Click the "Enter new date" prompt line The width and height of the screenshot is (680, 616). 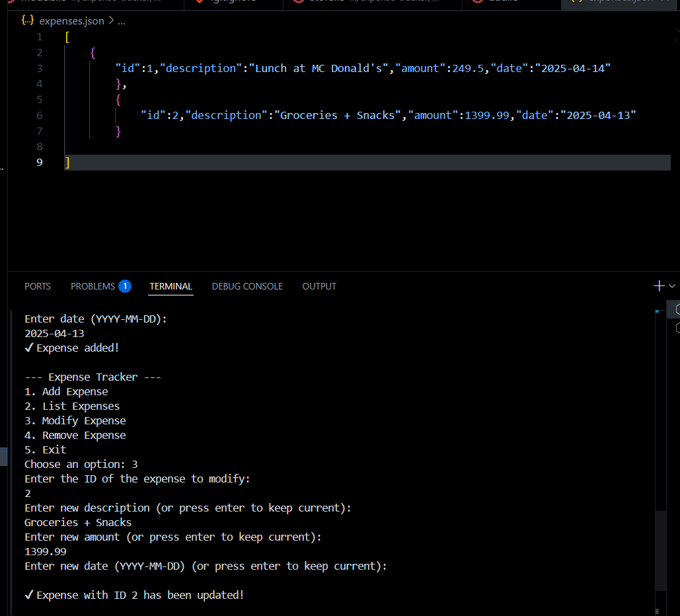pyautogui.click(x=206, y=566)
